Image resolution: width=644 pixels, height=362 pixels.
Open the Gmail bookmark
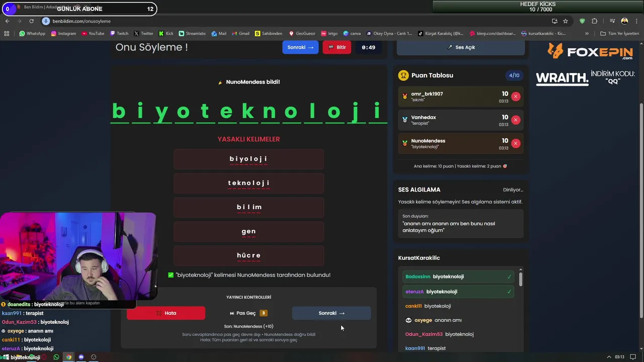(x=240, y=34)
